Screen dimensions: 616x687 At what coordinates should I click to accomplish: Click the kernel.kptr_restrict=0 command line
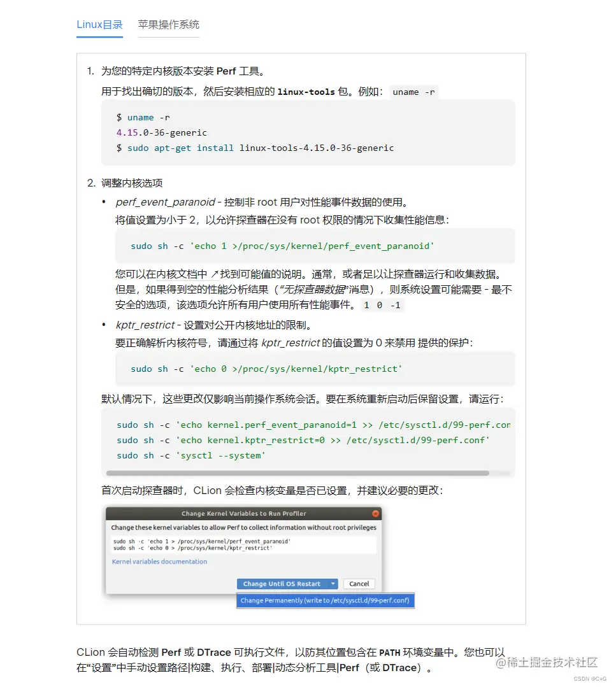point(303,441)
